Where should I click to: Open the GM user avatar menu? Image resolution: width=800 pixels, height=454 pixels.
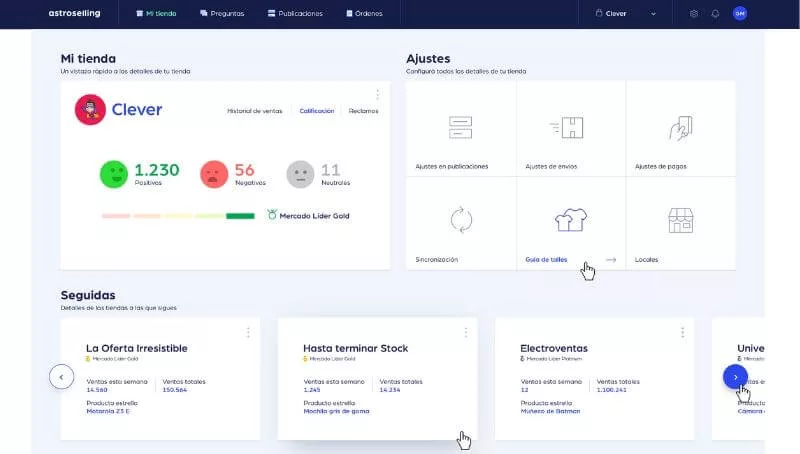(x=740, y=14)
